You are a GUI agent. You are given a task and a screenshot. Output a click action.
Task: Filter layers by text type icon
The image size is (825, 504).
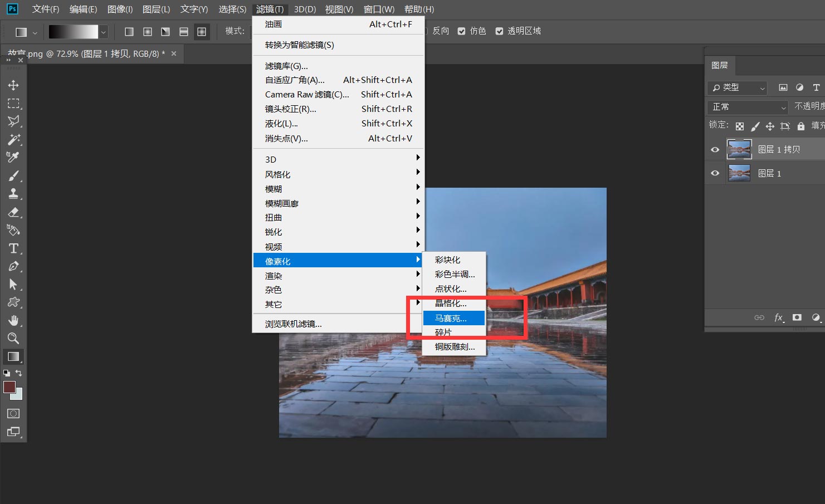pos(816,87)
